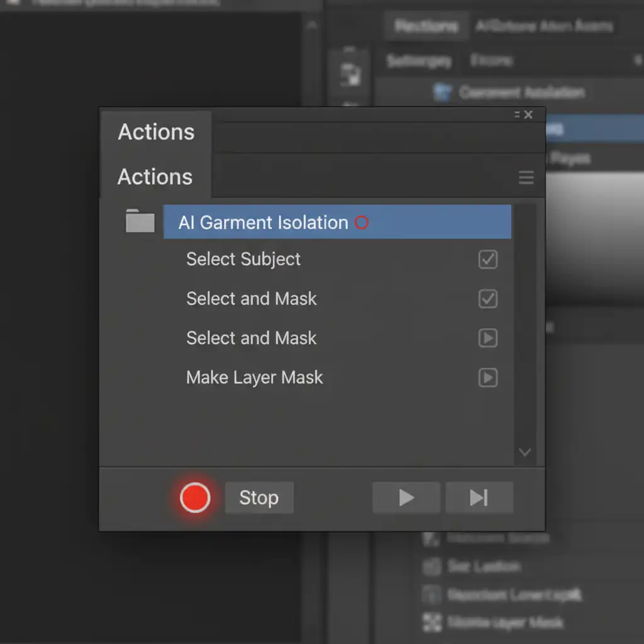Choose the Make Layer Mask step

point(255,377)
